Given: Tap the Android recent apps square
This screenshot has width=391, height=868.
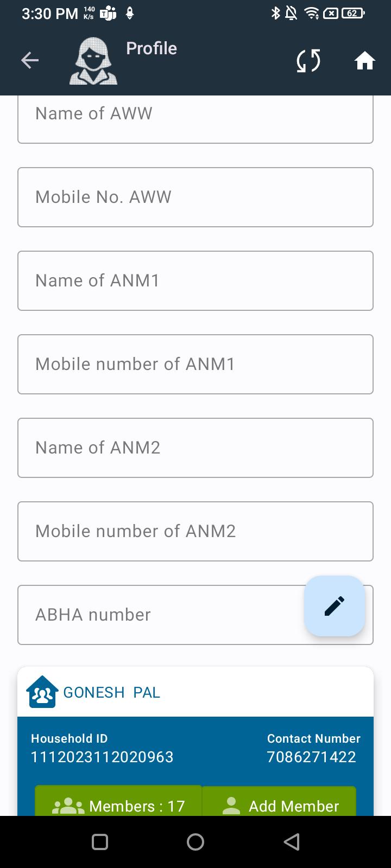Looking at the screenshot, I should click(x=100, y=841).
